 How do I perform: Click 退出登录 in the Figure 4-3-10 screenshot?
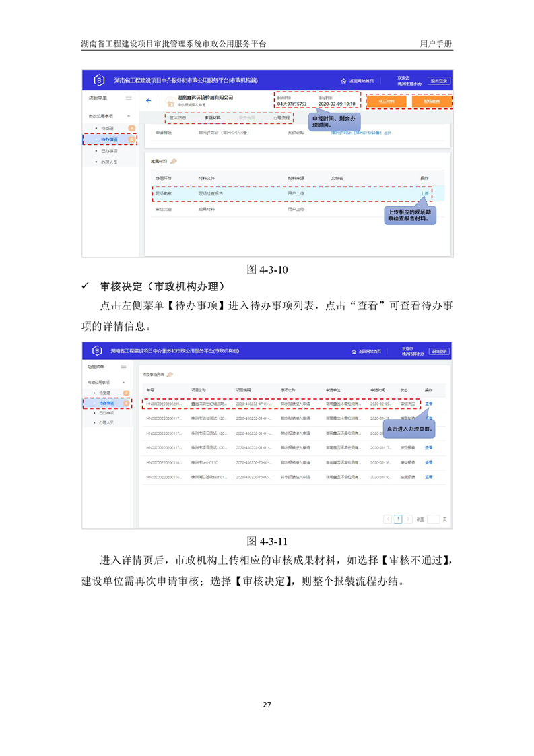(x=438, y=81)
